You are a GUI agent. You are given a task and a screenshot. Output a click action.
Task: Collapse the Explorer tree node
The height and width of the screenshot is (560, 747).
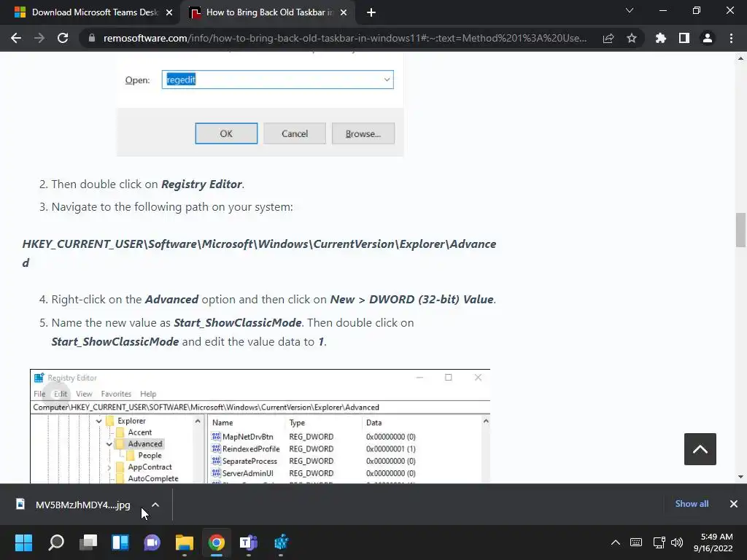tap(98, 421)
